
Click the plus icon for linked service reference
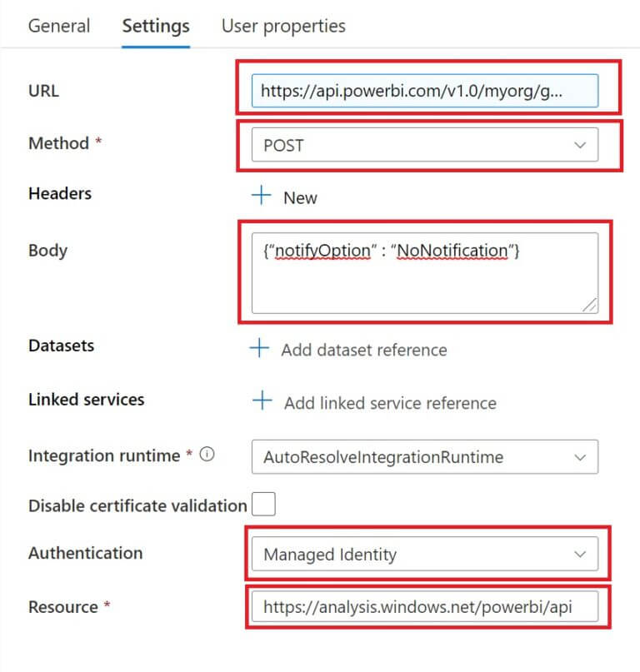262,401
